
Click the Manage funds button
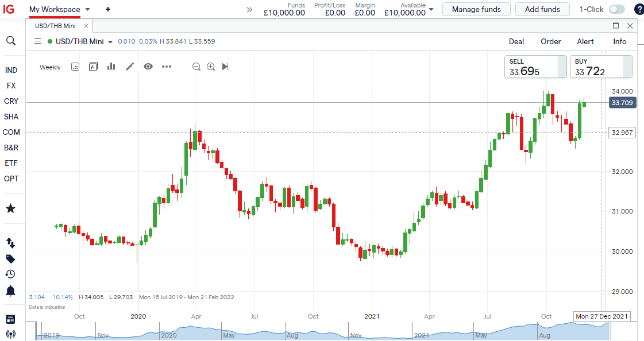coord(476,9)
